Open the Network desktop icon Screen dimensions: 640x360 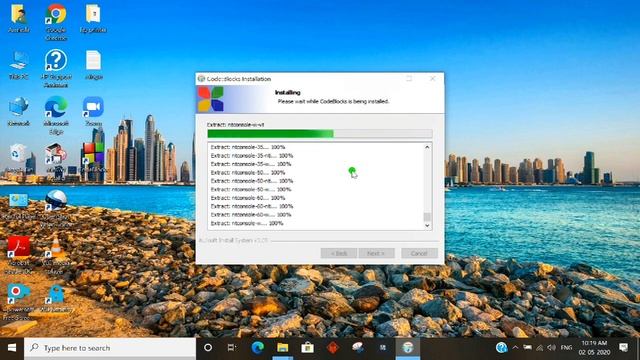pos(18,111)
